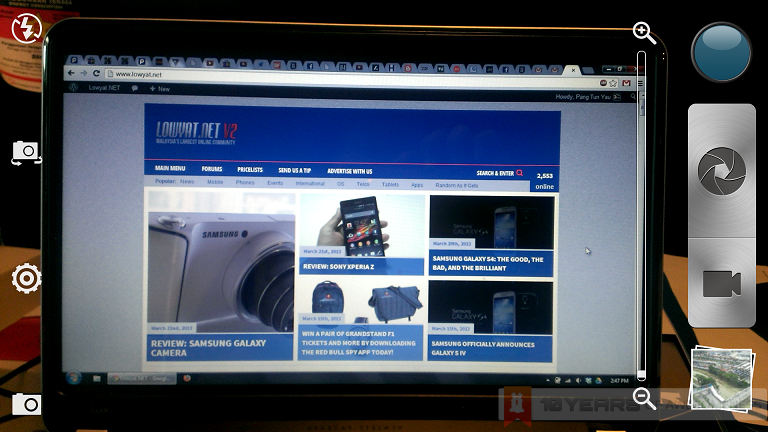The image size is (768, 432).
Task: Click the Firefox taskbar icon on laptop
Action: (x=187, y=378)
